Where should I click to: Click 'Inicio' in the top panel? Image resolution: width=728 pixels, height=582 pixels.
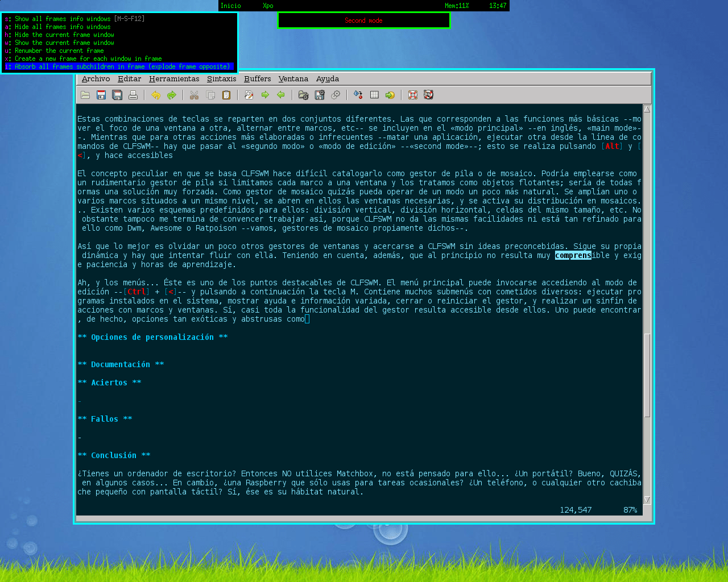[x=231, y=6]
